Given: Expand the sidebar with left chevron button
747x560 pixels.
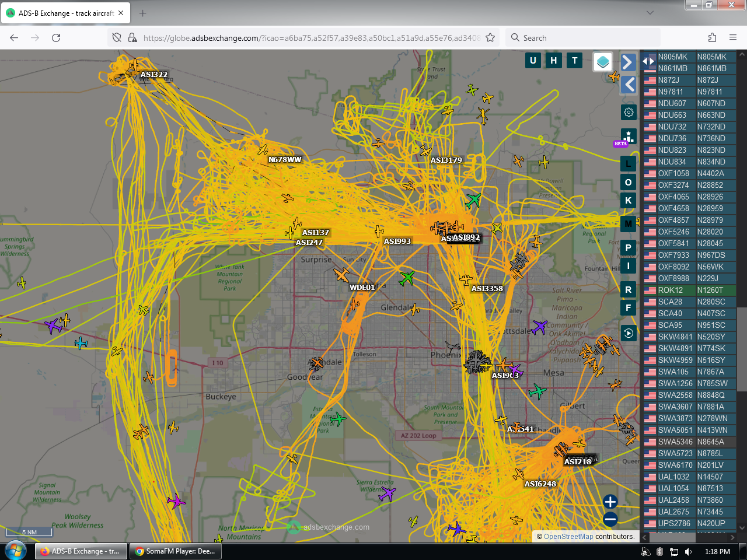Looking at the screenshot, I should point(629,85).
